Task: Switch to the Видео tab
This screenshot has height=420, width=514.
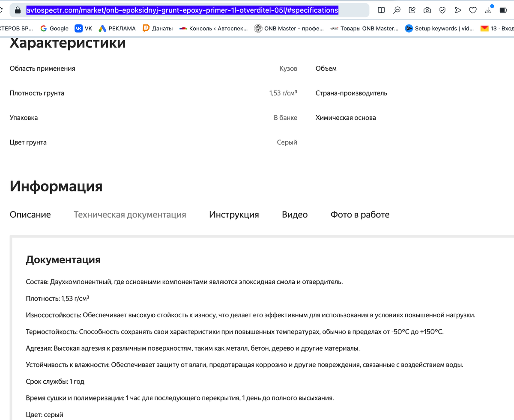Action: (x=295, y=214)
